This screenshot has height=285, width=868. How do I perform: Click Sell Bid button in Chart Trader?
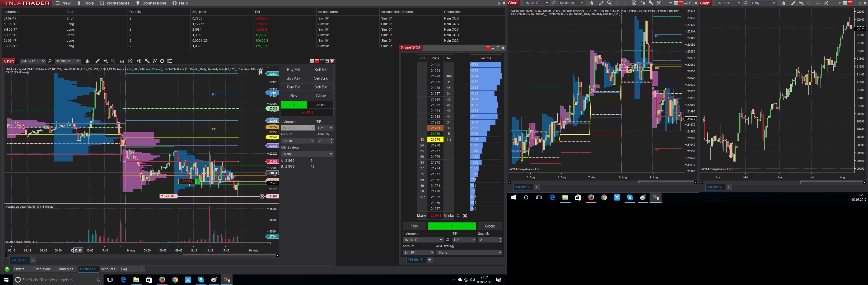click(321, 87)
